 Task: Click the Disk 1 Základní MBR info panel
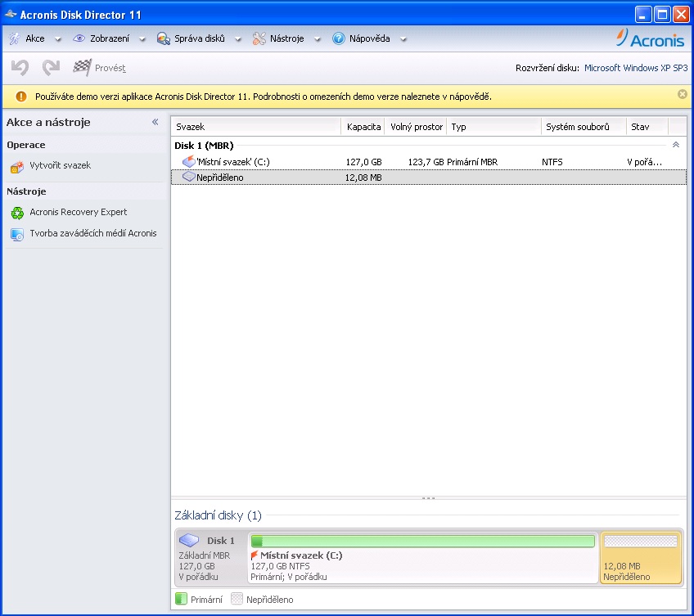210,558
